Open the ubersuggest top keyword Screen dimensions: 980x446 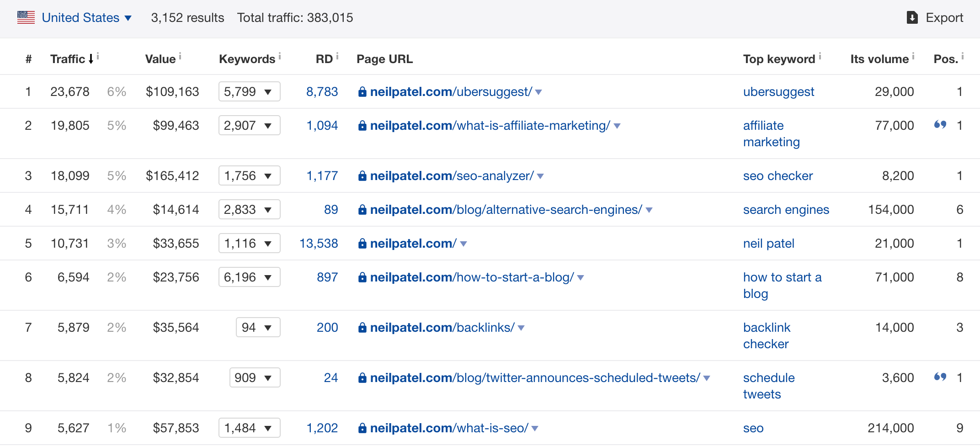tap(778, 92)
